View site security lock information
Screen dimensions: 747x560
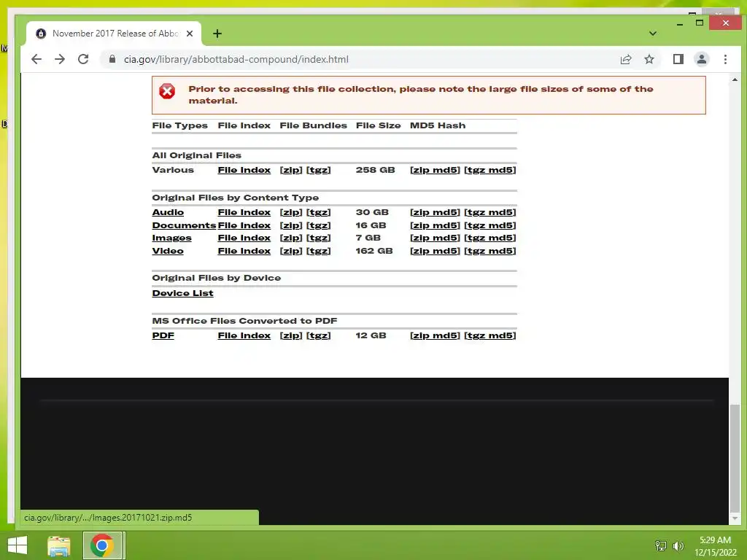click(x=112, y=59)
